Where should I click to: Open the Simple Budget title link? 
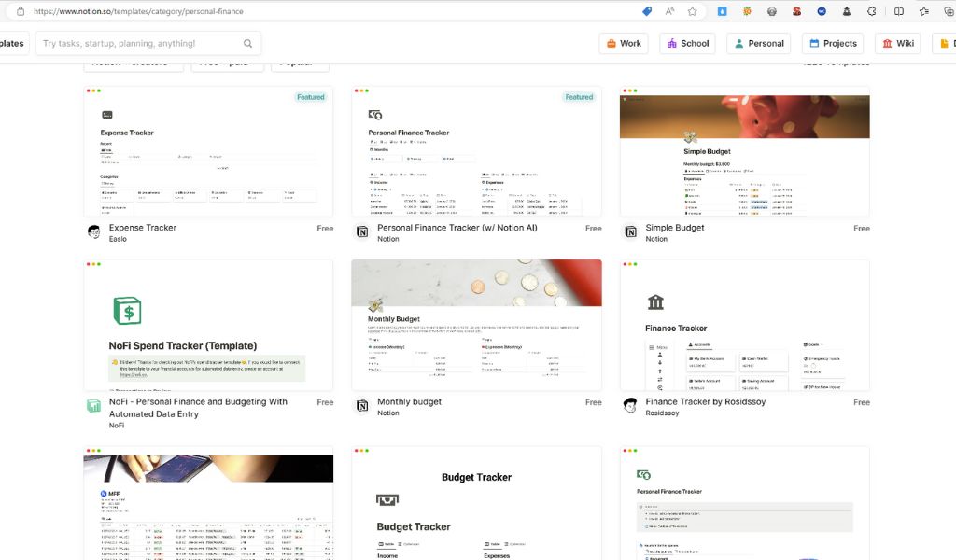point(675,228)
